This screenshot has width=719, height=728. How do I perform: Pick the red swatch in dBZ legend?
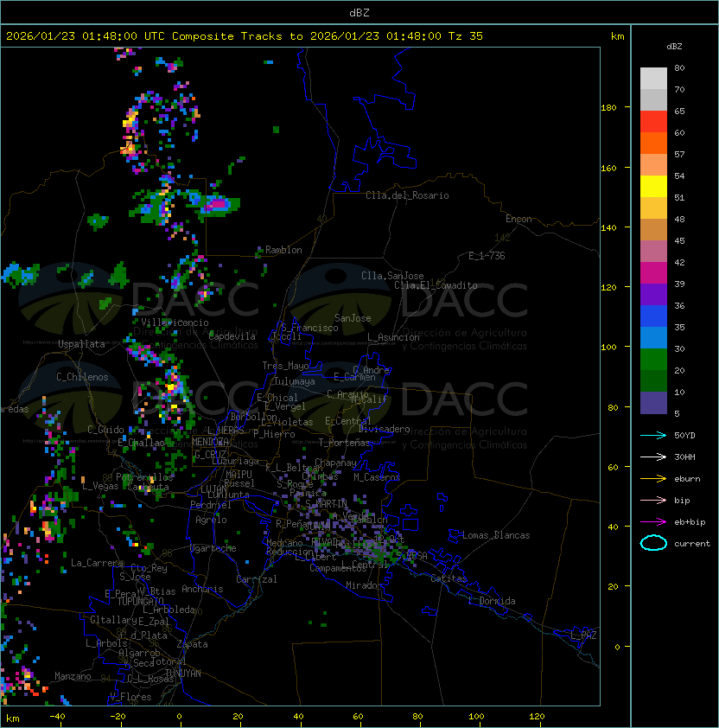[x=653, y=122]
